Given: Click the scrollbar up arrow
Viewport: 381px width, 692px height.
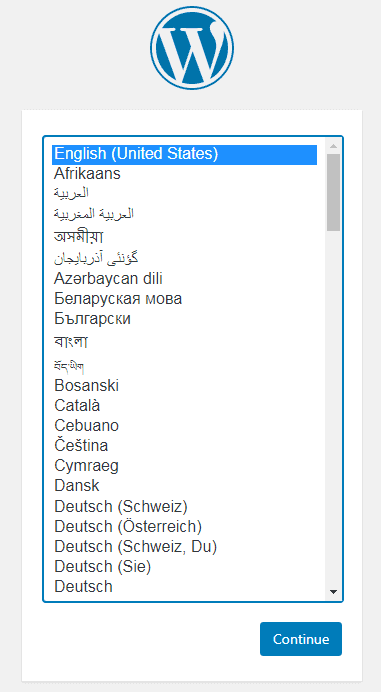Looking at the screenshot, I should (333, 146).
